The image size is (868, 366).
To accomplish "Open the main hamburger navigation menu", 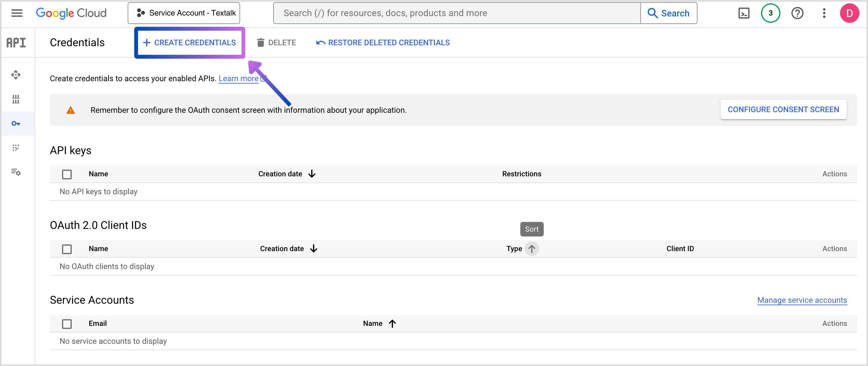I will tap(17, 13).
